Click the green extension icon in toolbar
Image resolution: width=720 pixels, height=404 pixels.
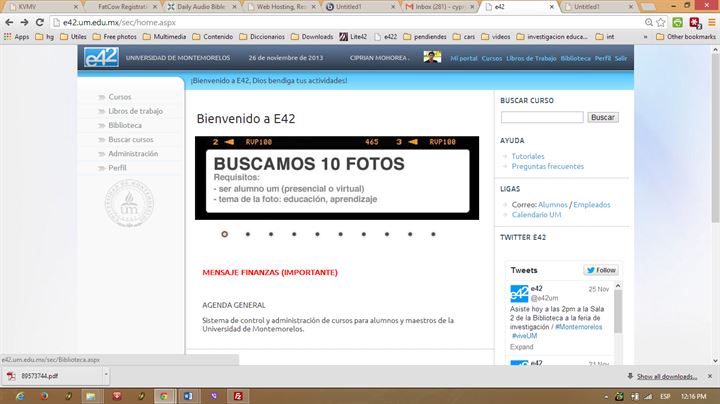(677, 22)
